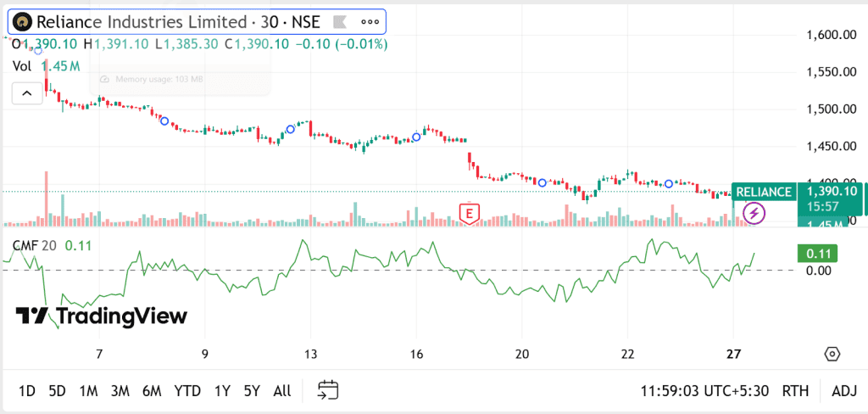Image resolution: width=868 pixels, height=414 pixels.
Task: Click the green RELIANCE price label
Action: point(763,192)
